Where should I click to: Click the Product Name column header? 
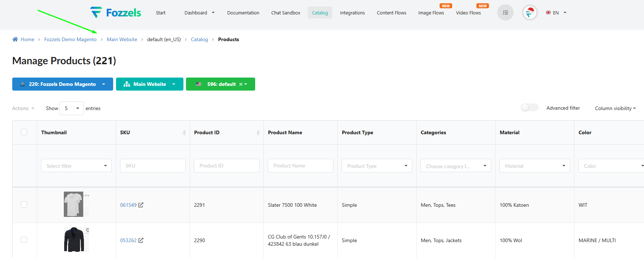285,132
